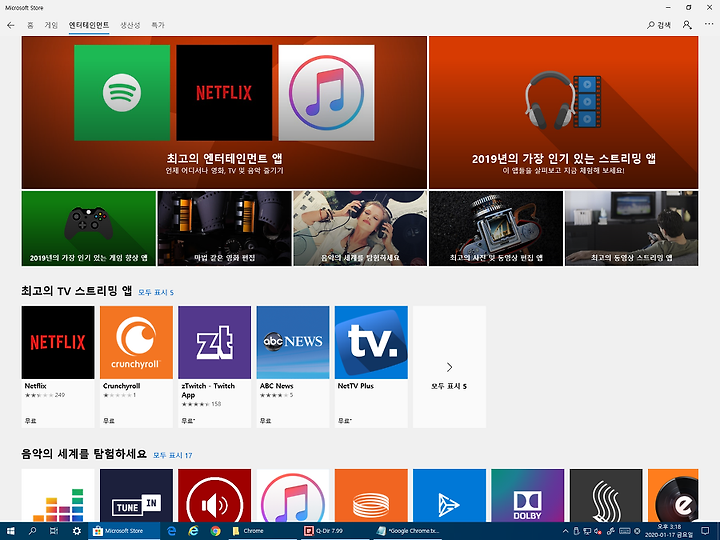Open the TuneIn app tile

(136, 495)
